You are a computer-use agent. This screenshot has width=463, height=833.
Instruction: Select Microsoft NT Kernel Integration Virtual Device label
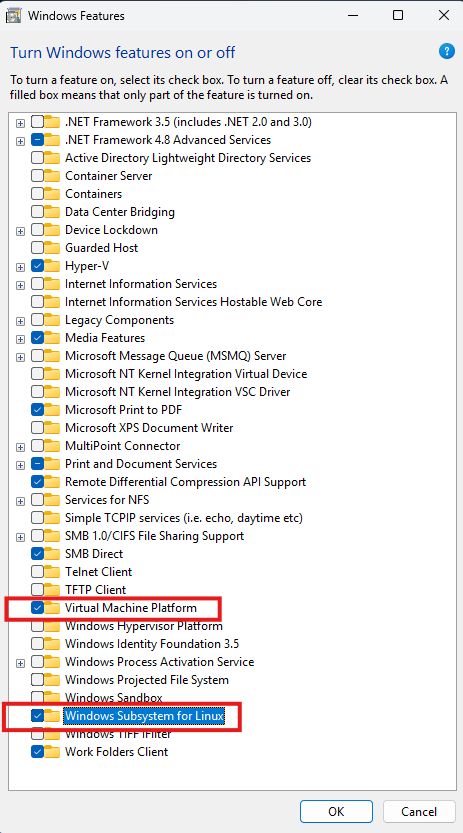[186, 374]
